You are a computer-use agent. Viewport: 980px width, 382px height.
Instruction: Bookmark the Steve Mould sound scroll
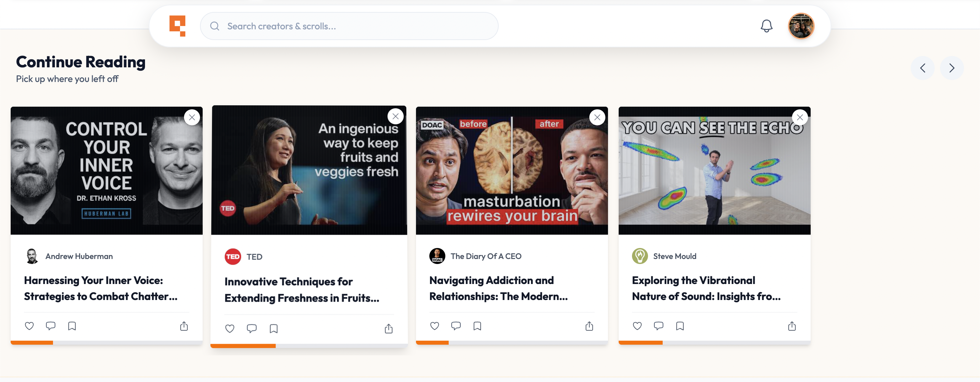[680, 326]
